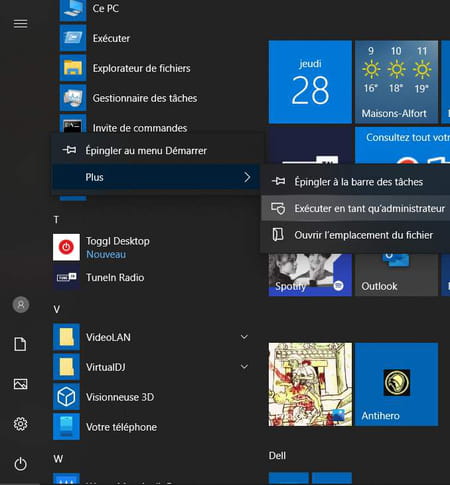Open the Plus submenu arrow
This screenshot has height=485, width=450.
[x=247, y=177]
